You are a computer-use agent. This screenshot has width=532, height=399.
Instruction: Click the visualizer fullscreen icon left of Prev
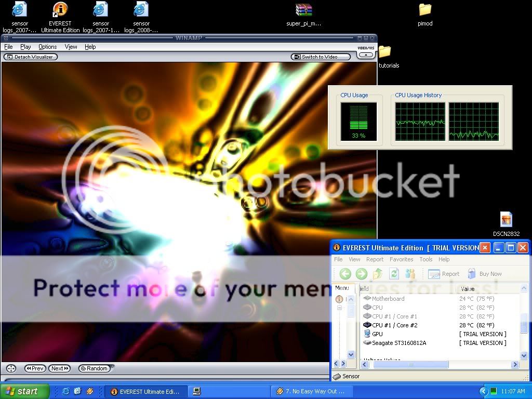(10, 368)
